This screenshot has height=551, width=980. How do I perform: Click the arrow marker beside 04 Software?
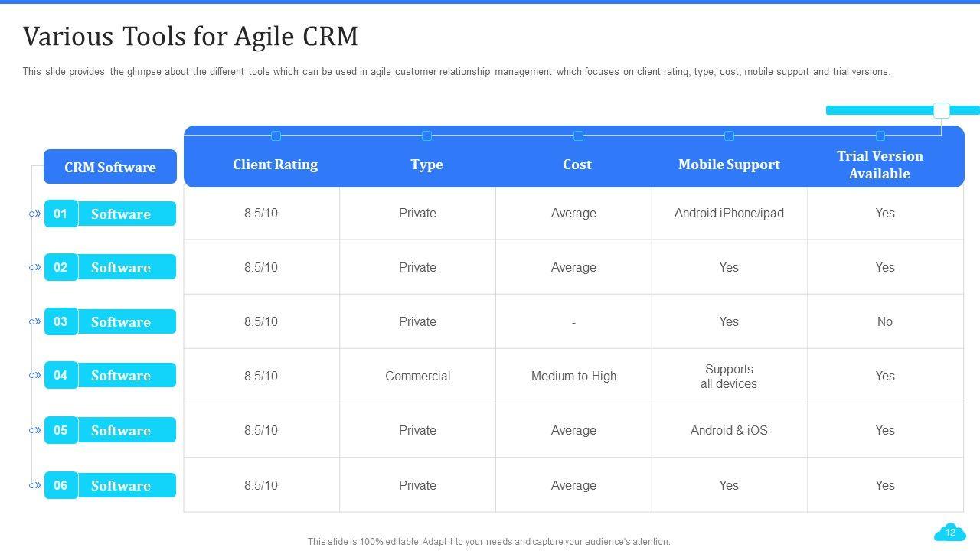[x=34, y=376]
